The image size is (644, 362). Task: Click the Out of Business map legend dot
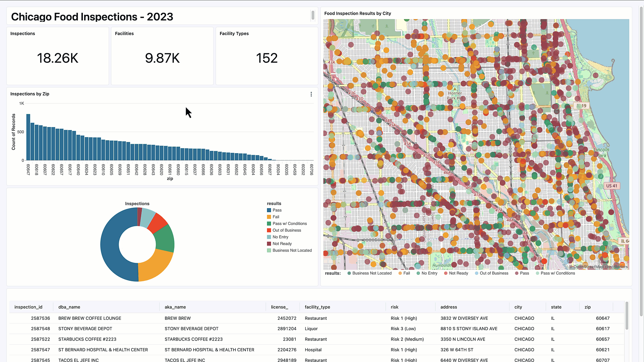(477, 273)
